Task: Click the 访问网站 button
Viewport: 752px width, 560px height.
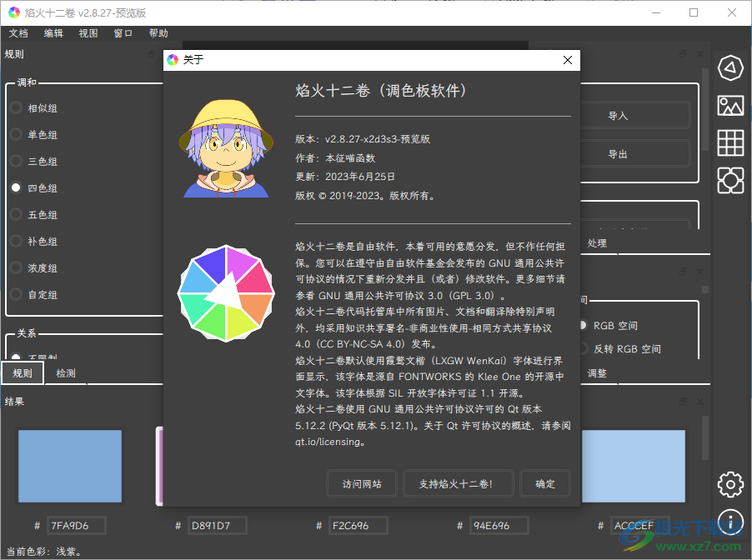Action: click(361, 482)
